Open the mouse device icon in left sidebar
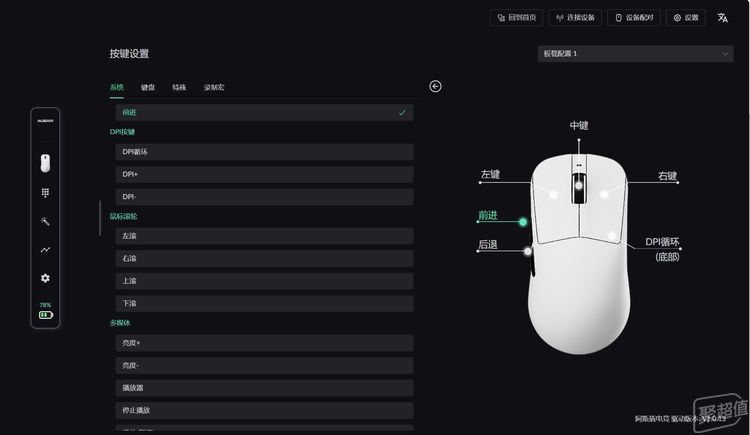The height and width of the screenshot is (435, 750). 45,164
